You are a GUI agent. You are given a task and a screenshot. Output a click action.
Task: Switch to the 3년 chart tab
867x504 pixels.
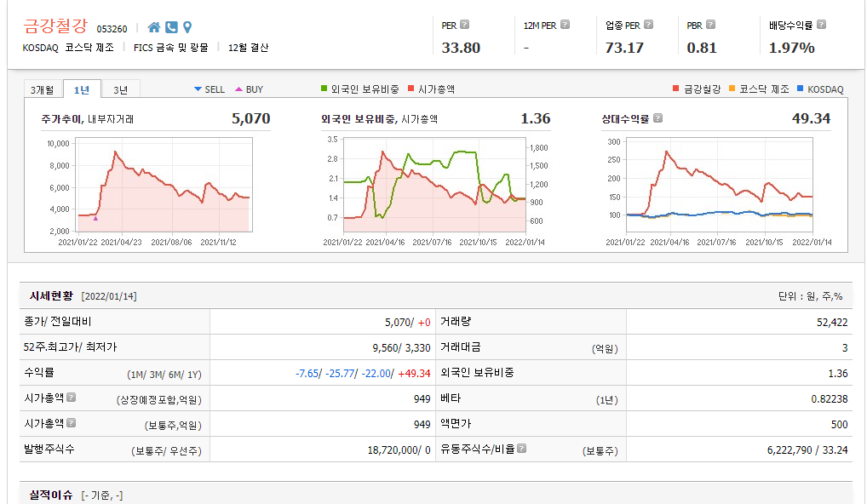click(121, 89)
